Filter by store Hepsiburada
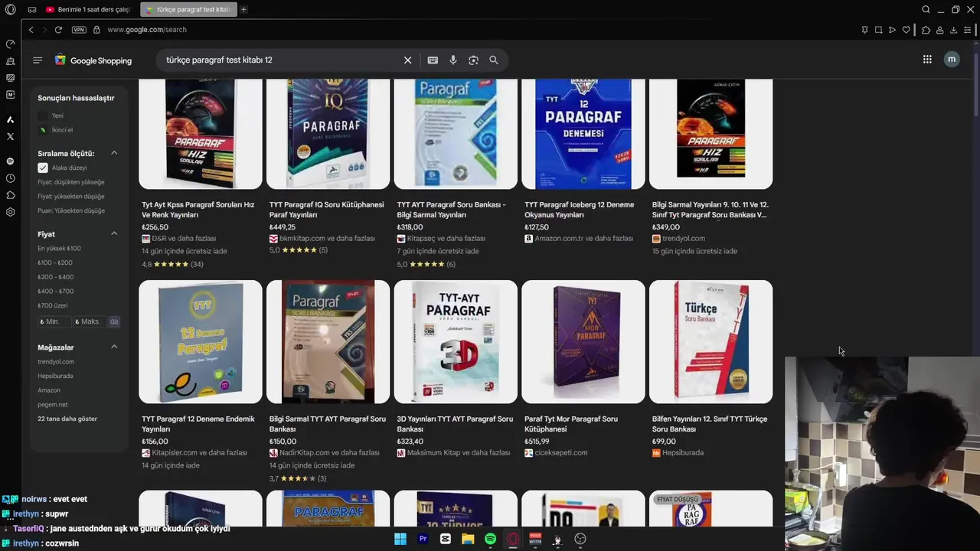 pos(55,376)
